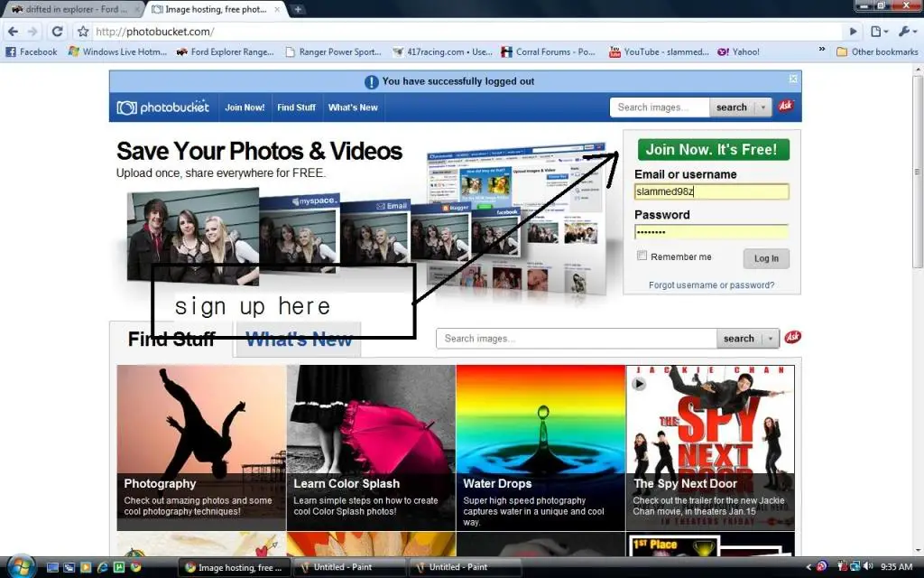Click the browser forward arrow
924x578 pixels.
click(x=33, y=32)
